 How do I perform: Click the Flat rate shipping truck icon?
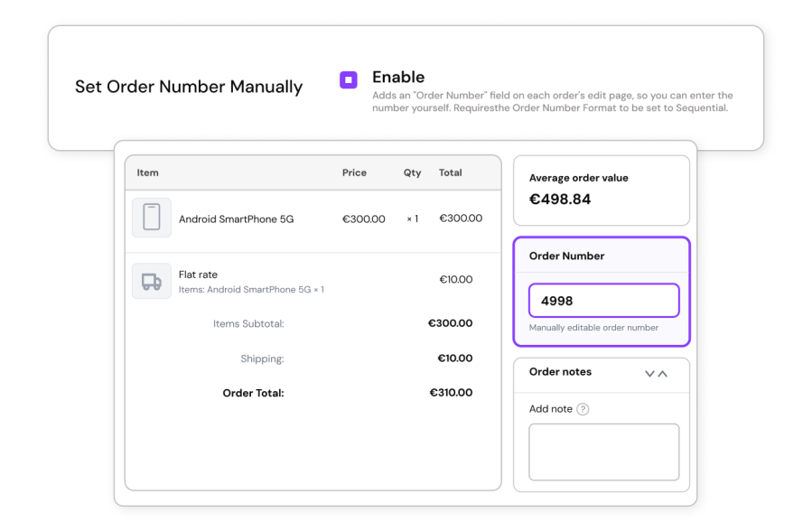[152, 281]
